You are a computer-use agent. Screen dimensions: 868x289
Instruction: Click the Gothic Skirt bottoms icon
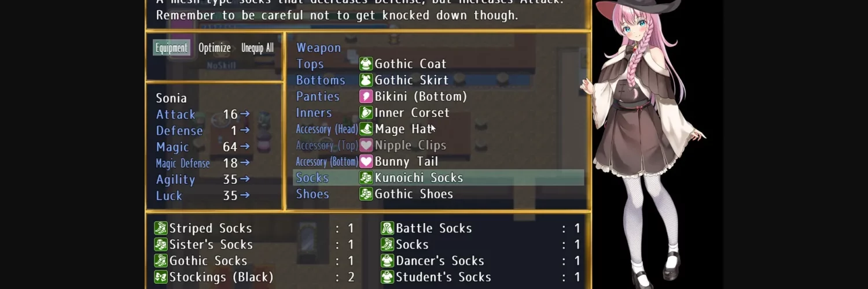tap(366, 80)
